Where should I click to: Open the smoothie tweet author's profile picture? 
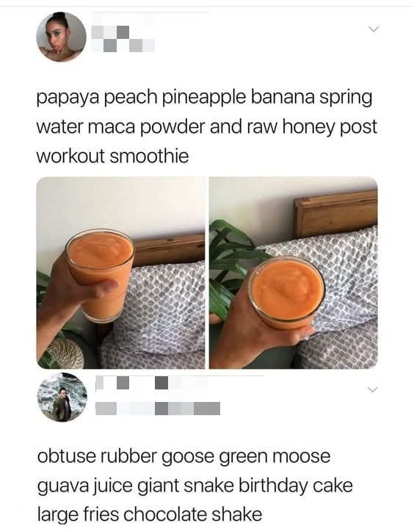tap(62, 37)
